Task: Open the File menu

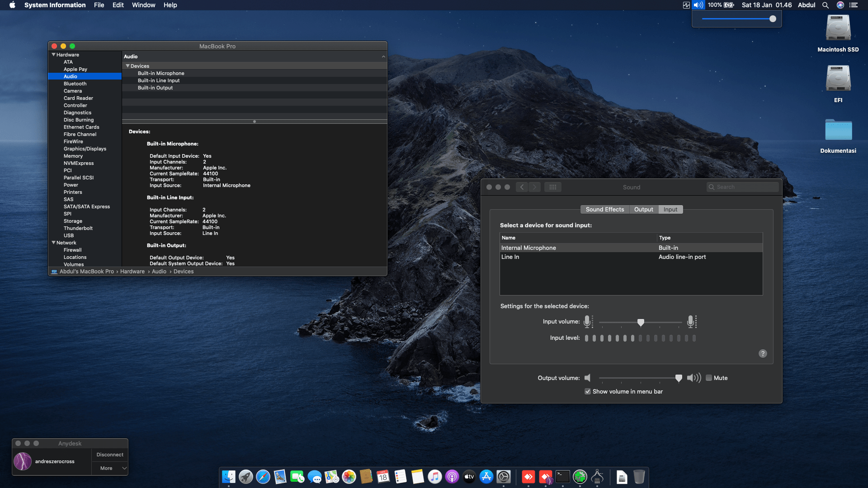Action: [x=99, y=5]
